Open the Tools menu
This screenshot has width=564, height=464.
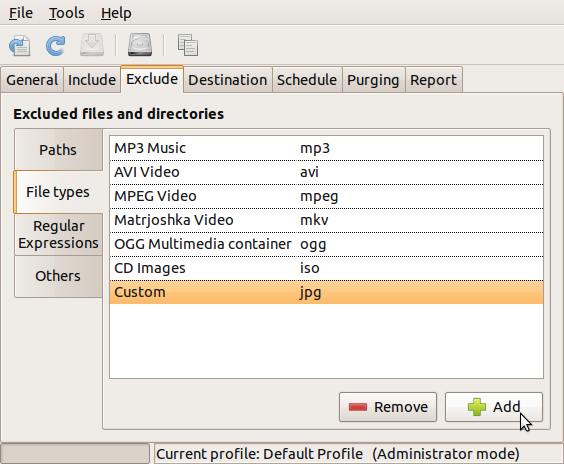tap(67, 13)
